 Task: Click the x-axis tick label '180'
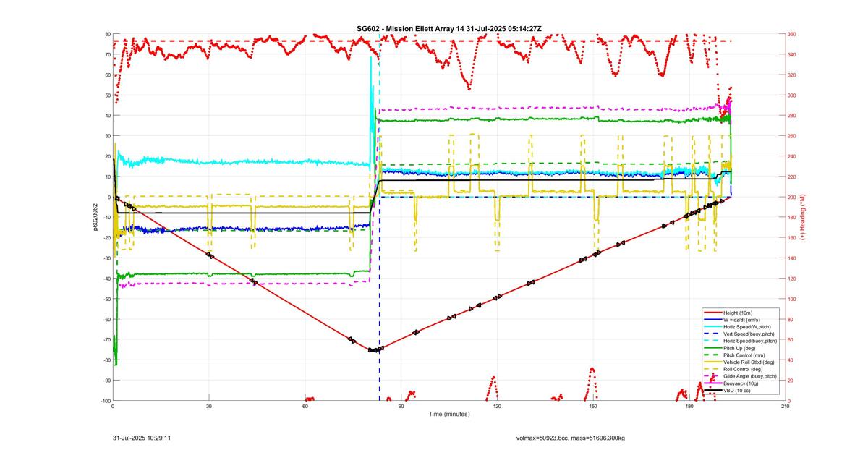click(x=689, y=407)
